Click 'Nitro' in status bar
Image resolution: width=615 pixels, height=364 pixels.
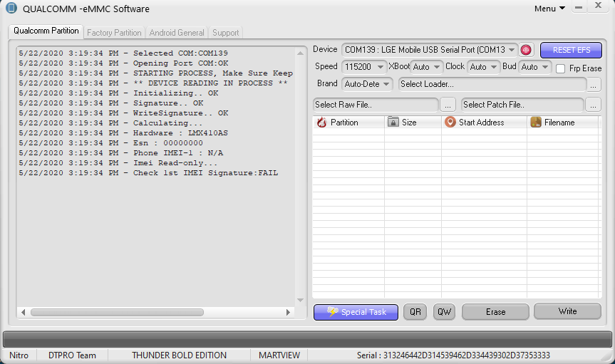(x=19, y=355)
